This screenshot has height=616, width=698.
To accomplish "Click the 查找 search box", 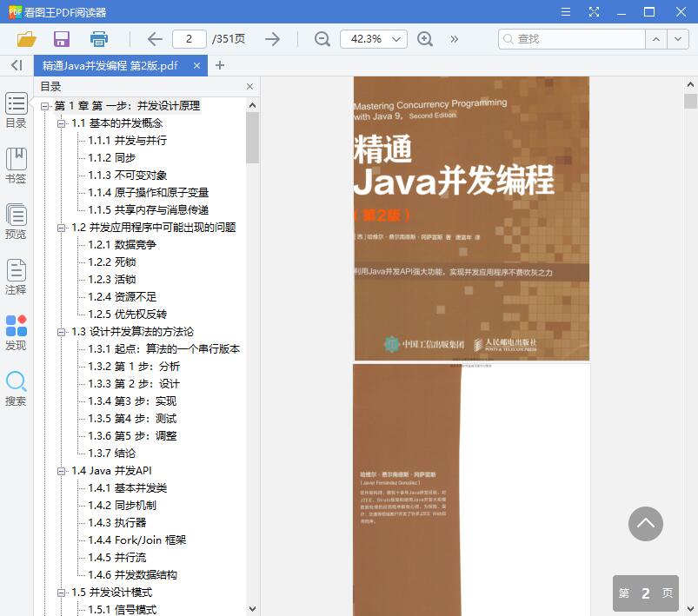I will point(572,39).
